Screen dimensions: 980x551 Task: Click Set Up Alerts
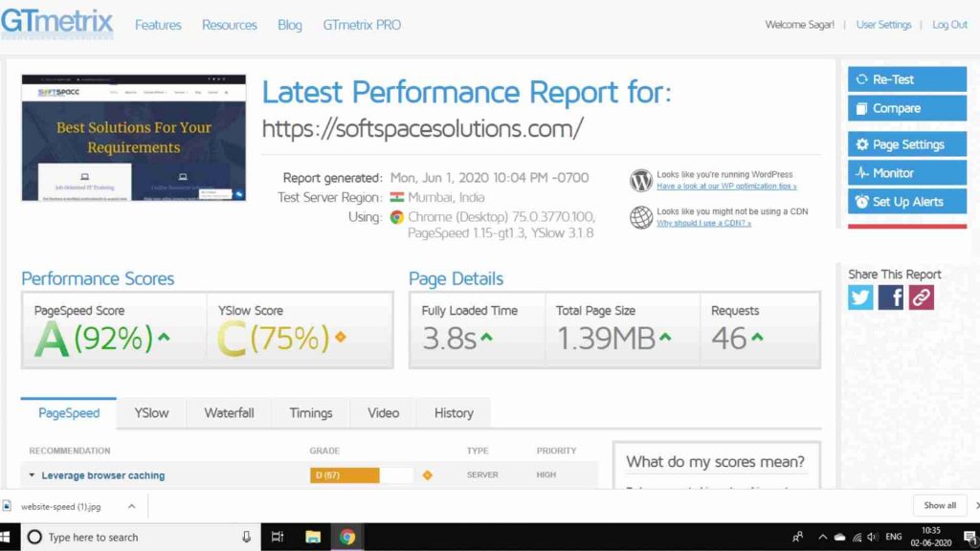[x=907, y=202]
